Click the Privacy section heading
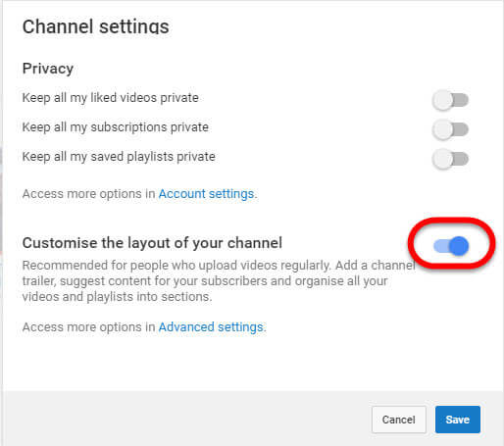 coord(48,69)
